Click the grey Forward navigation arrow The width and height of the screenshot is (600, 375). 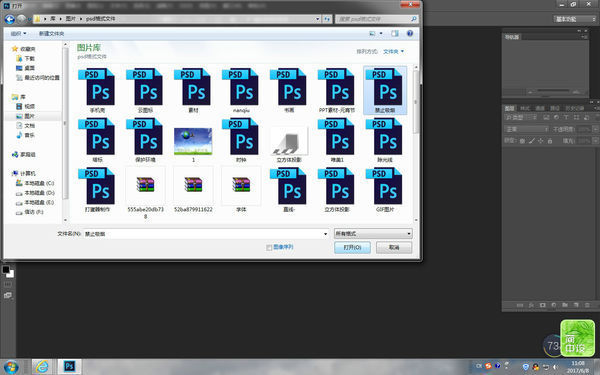pyautogui.click(x=21, y=19)
